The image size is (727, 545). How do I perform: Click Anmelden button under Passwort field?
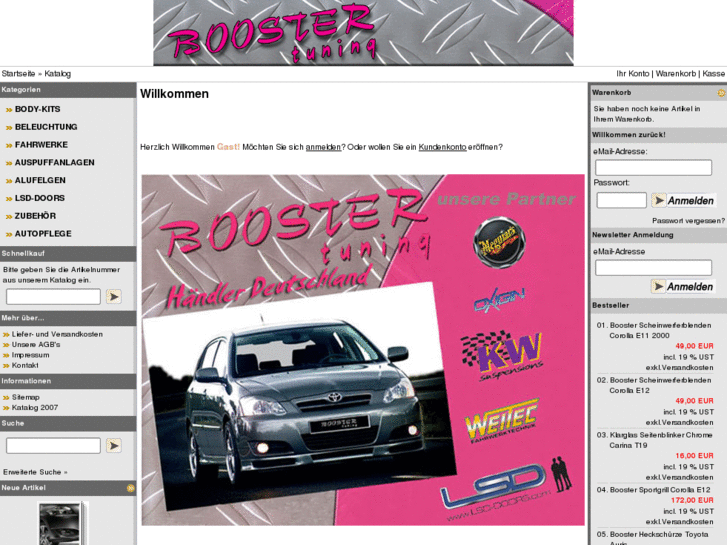683,200
